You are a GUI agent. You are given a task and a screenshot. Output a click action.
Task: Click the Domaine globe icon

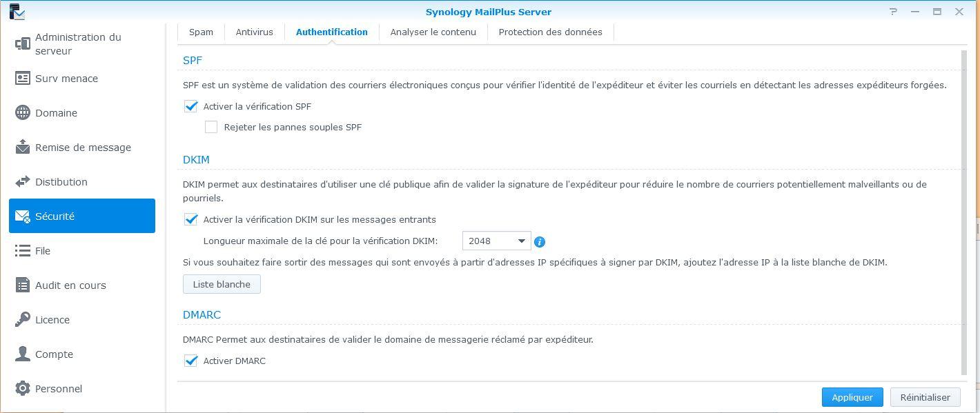pos(23,112)
